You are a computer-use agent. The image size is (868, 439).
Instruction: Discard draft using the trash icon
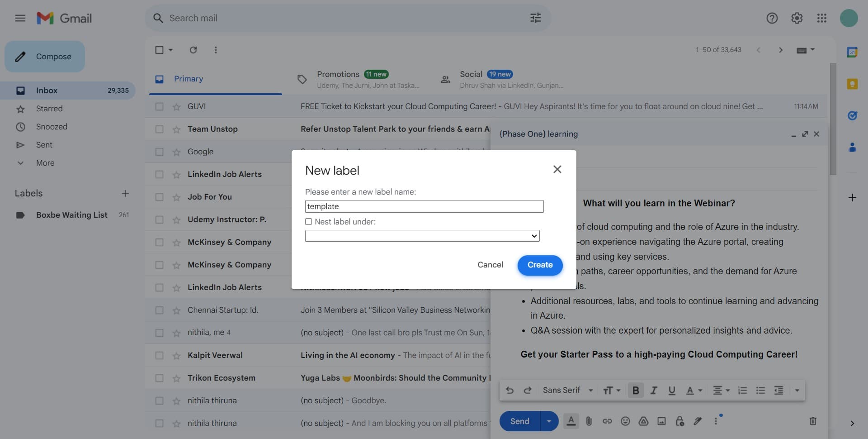(x=812, y=421)
